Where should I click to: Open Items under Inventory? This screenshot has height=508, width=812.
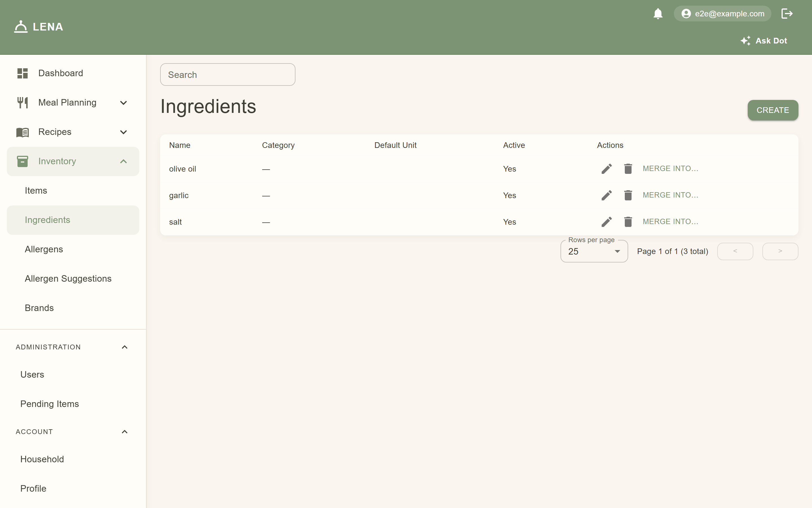pos(73,190)
